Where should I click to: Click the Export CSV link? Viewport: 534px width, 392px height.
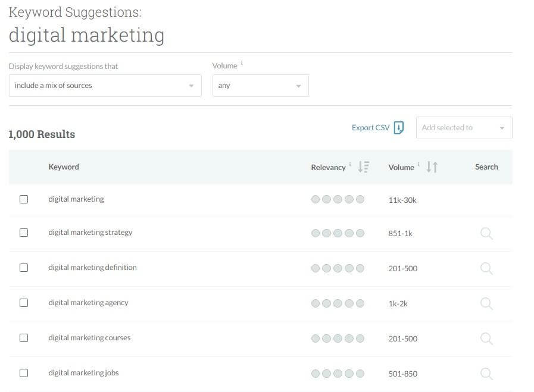pos(370,128)
